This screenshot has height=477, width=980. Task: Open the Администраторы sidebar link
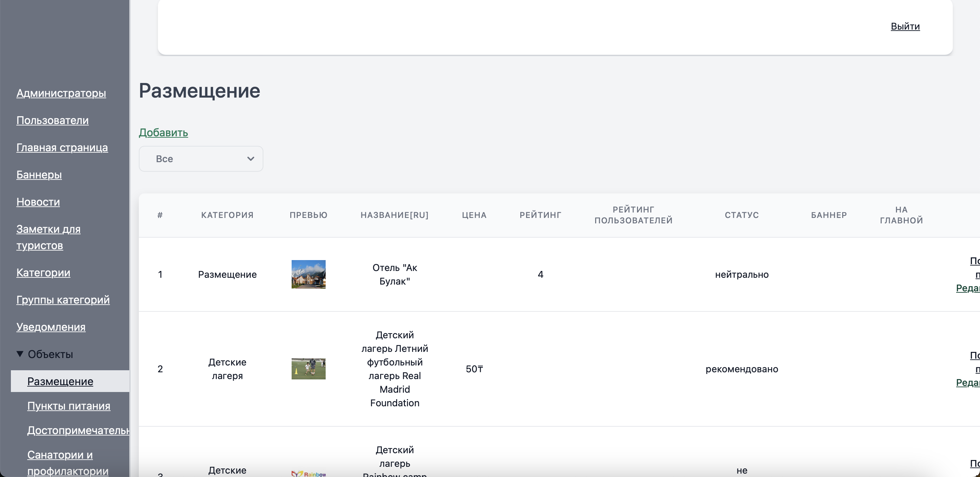tap(61, 93)
